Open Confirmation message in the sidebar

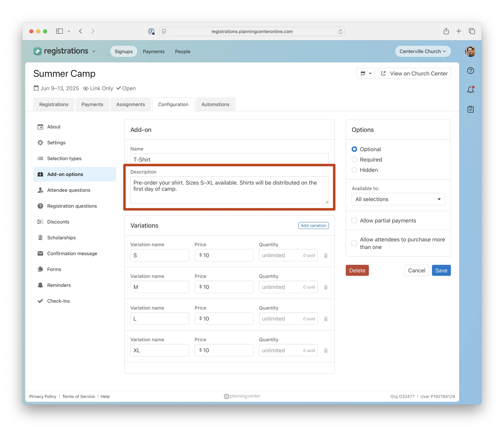pyautogui.click(x=75, y=253)
